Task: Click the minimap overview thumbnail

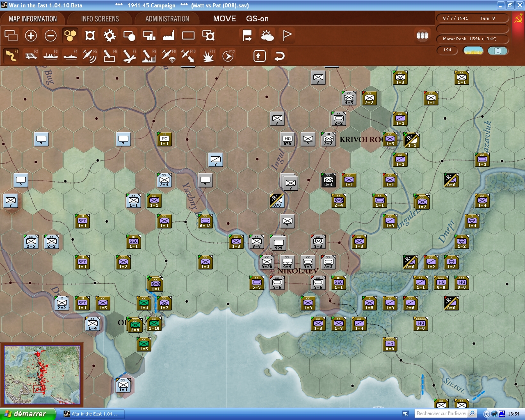Action: click(42, 375)
